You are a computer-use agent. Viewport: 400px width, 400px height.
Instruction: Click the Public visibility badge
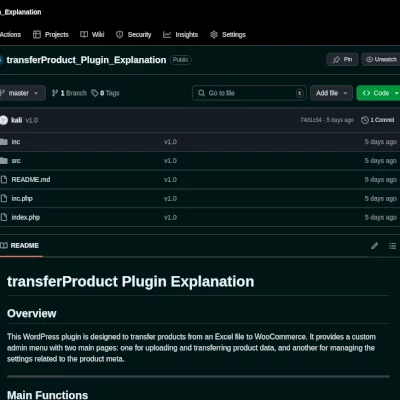pos(181,60)
